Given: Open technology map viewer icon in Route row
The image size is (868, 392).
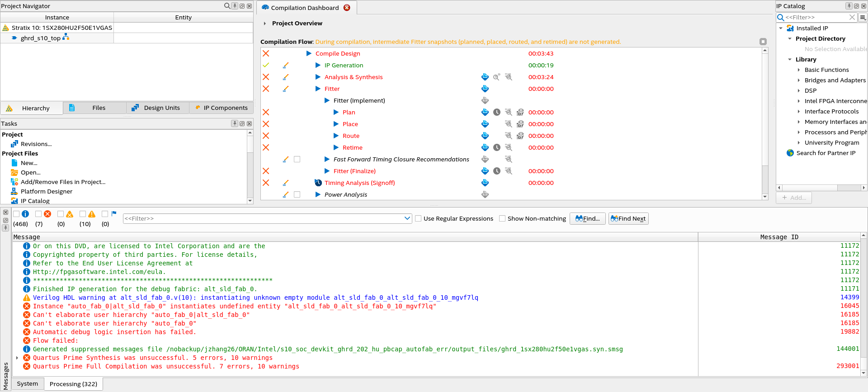Looking at the screenshot, I should [509, 136].
